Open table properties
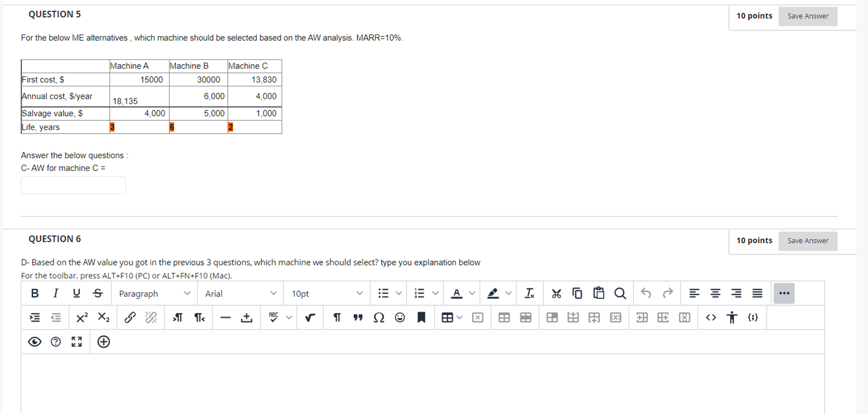This screenshot has width=868, height=414. click(504, 318)
